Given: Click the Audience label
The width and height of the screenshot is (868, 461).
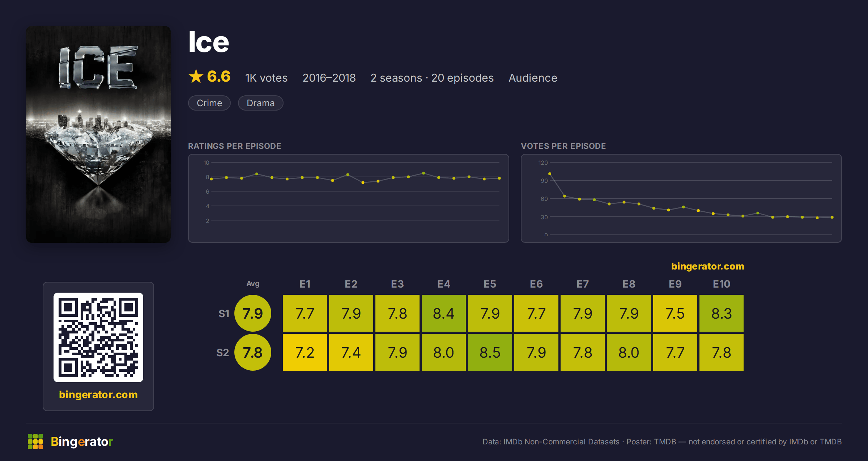Looking at the screenshot, I should (533, 78).
